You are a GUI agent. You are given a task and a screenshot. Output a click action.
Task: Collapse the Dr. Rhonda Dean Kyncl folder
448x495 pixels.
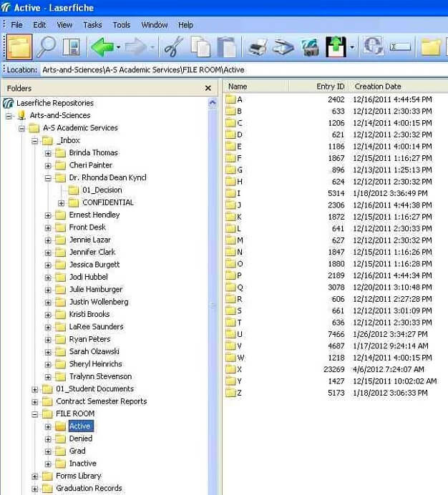[48, 178]
